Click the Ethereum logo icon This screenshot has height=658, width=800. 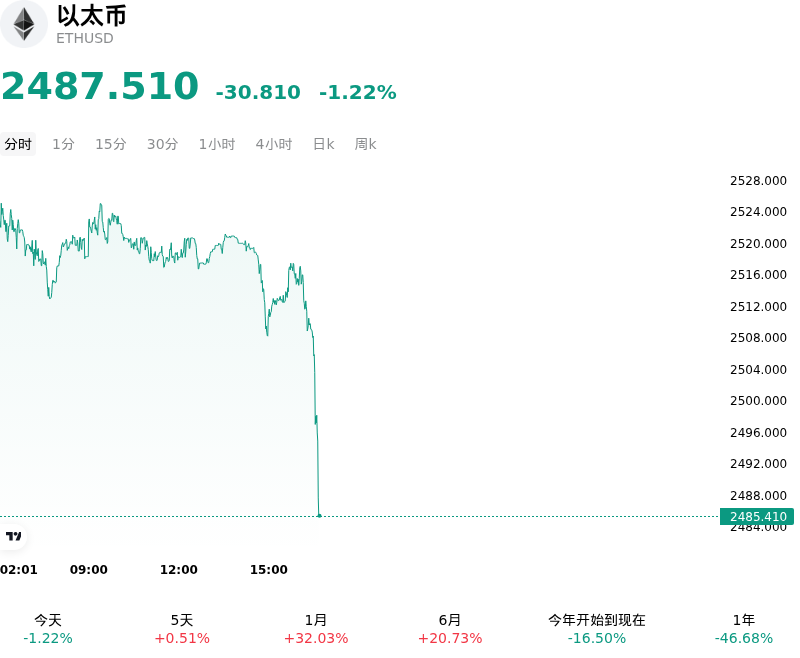pyautogui.click(x=23, y=24)
